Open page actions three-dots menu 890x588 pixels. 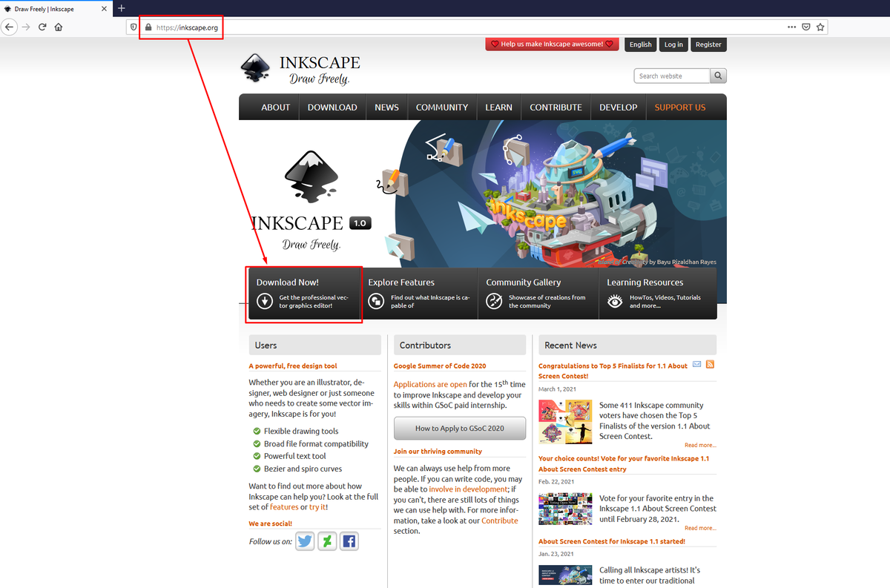pos(792,27)
